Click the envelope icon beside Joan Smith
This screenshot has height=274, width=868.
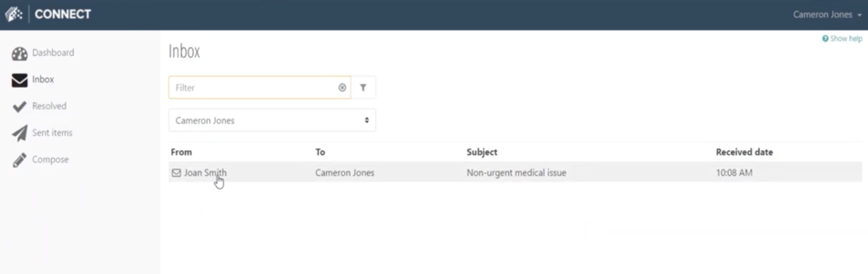176,173
